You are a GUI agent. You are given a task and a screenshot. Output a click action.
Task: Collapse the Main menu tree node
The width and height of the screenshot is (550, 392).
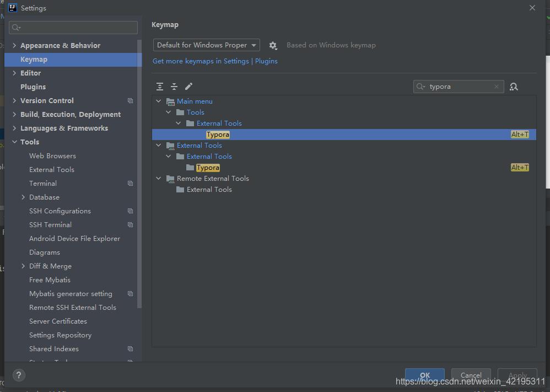click(x=159, y=101)
